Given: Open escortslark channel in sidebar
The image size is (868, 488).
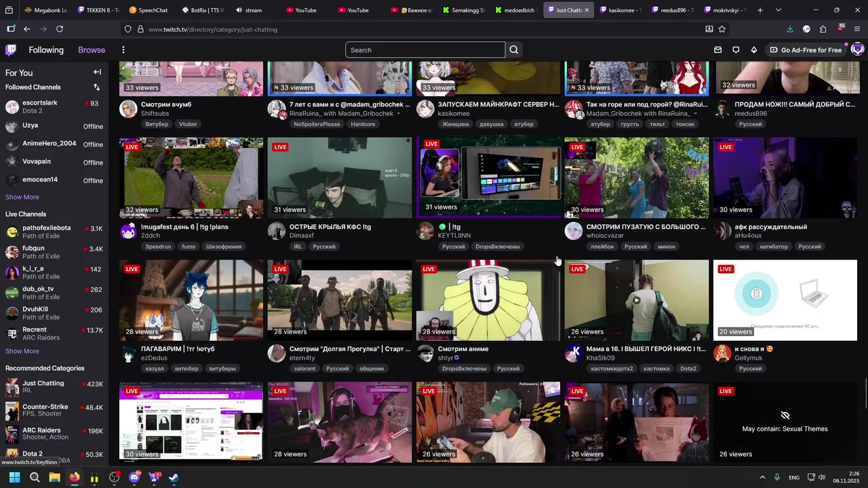Looking at the screenshot, I should tap(54, 106).
